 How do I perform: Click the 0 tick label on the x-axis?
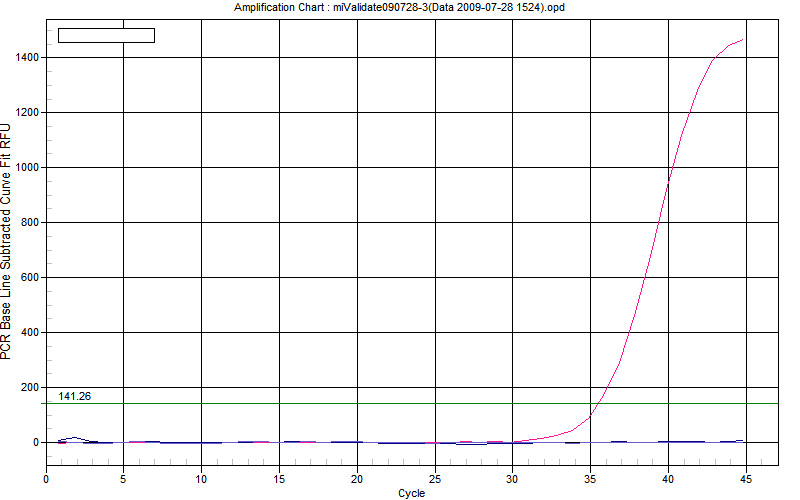(x=46, y=479)
